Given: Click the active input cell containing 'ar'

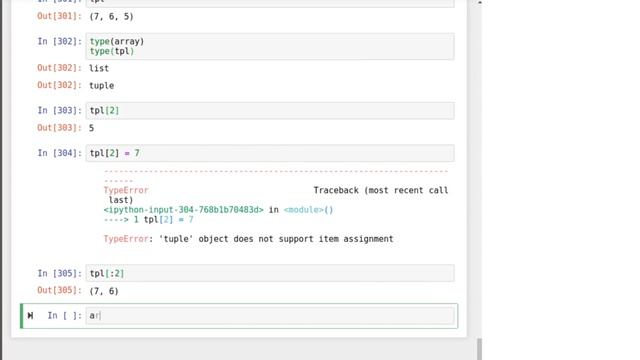Looking at the screenshot, I should 270,316.
